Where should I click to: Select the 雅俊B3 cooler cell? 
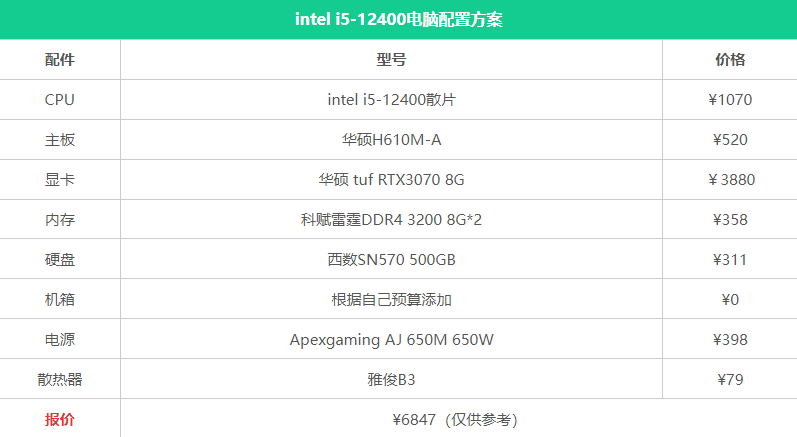[391, 380]
